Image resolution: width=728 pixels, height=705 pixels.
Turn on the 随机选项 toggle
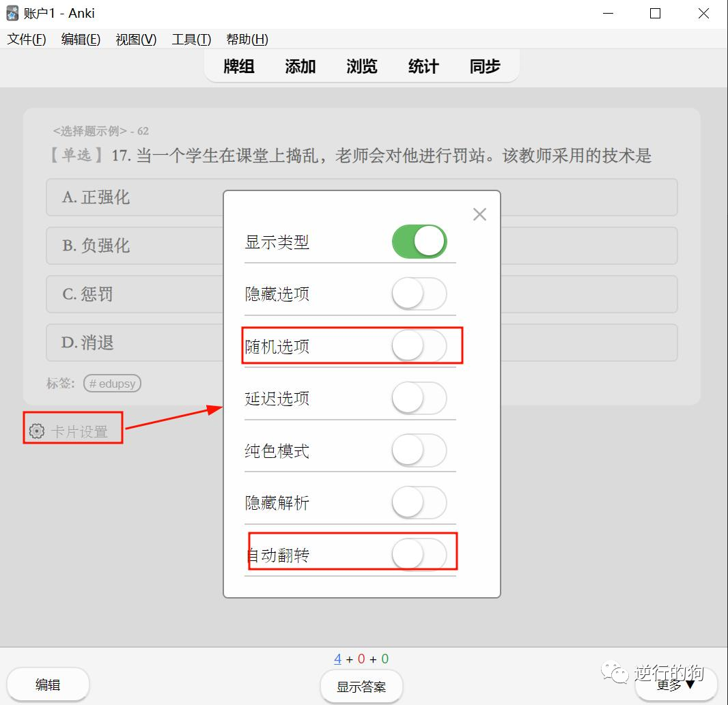(419, 346)
